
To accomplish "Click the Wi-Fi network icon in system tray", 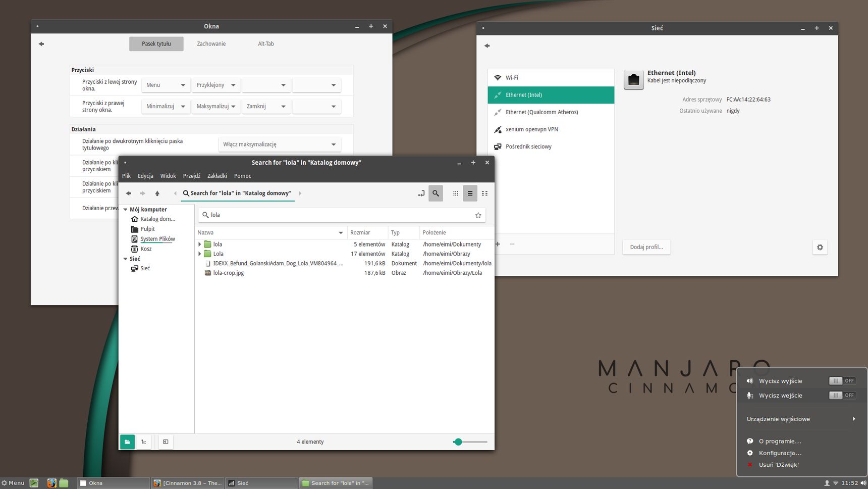I will click(835, 483).
